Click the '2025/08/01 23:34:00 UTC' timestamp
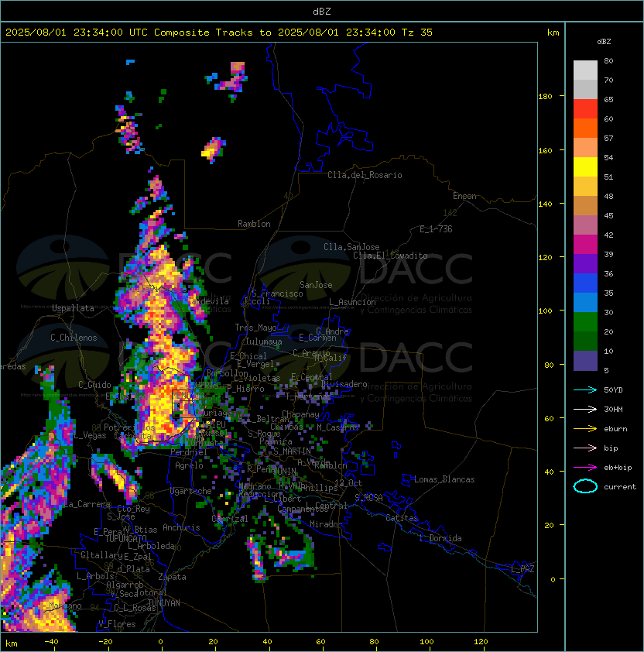644x652 pixels. click(x=77, y=33)
